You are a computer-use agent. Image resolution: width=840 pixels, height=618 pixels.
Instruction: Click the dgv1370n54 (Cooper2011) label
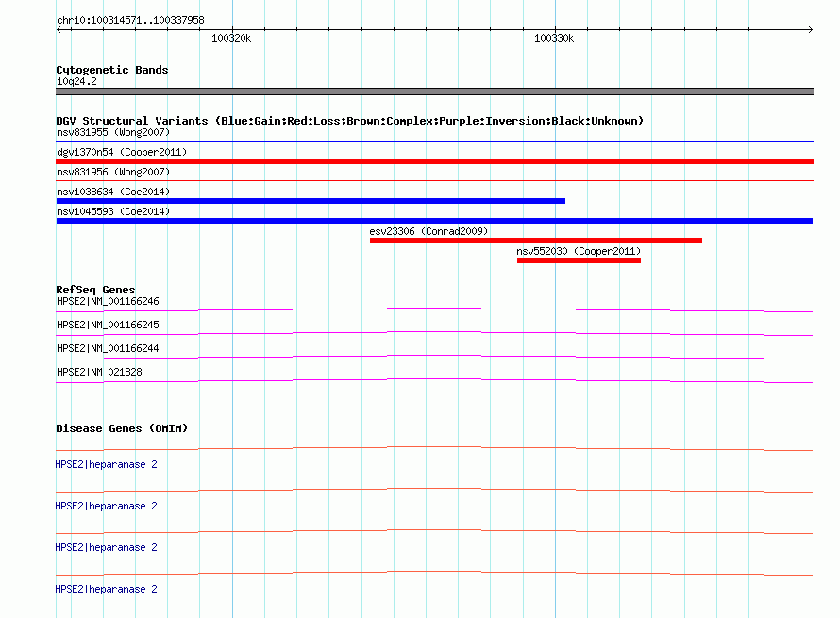[x=122, y=152]
